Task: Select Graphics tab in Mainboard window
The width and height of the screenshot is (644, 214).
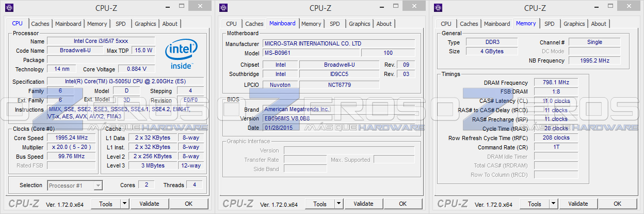Action: point(360,24)
